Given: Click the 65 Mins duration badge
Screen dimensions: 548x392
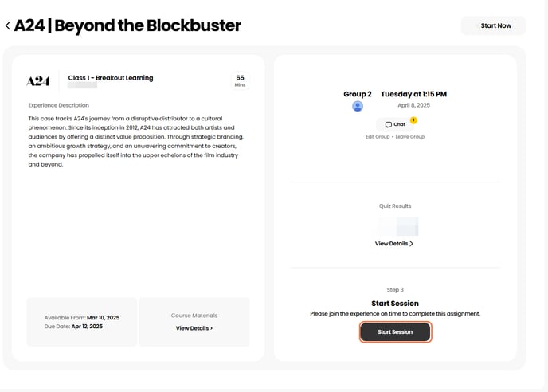Looking at the screenshot, I should click(x=240, y=81).
